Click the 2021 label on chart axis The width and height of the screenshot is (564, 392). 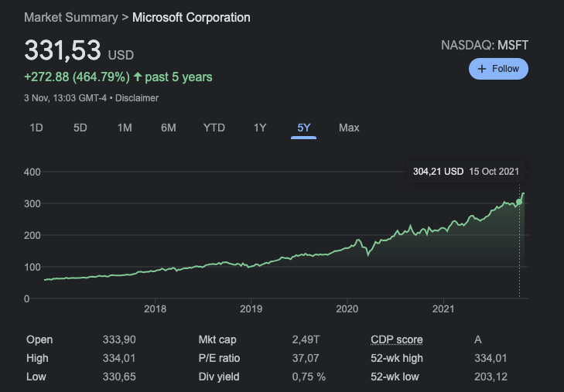443,309
